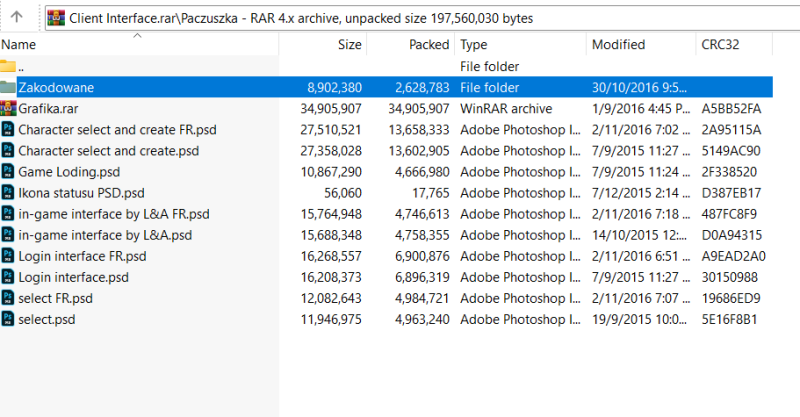
Task: Select the Login interface FR.psd entry
Action: [82, 256]
